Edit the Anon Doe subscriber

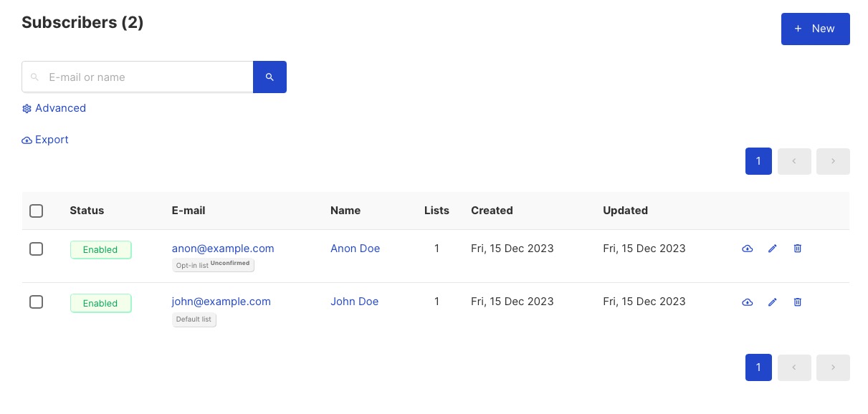tap(772, 249)
